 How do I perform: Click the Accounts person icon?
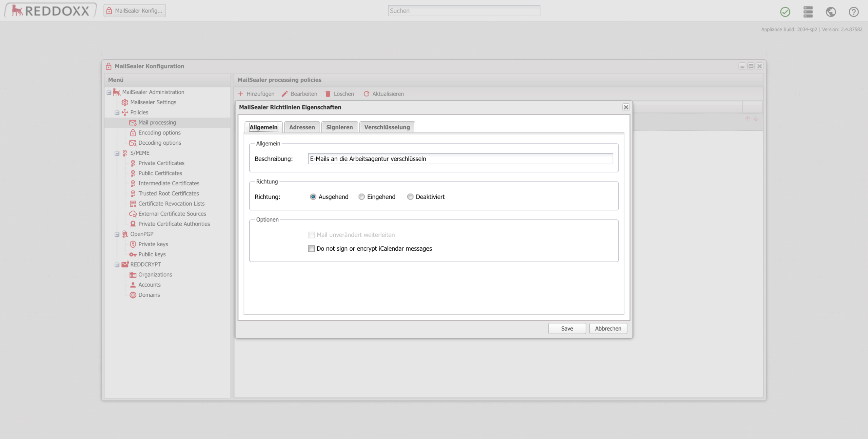click(x=133, y=285)
